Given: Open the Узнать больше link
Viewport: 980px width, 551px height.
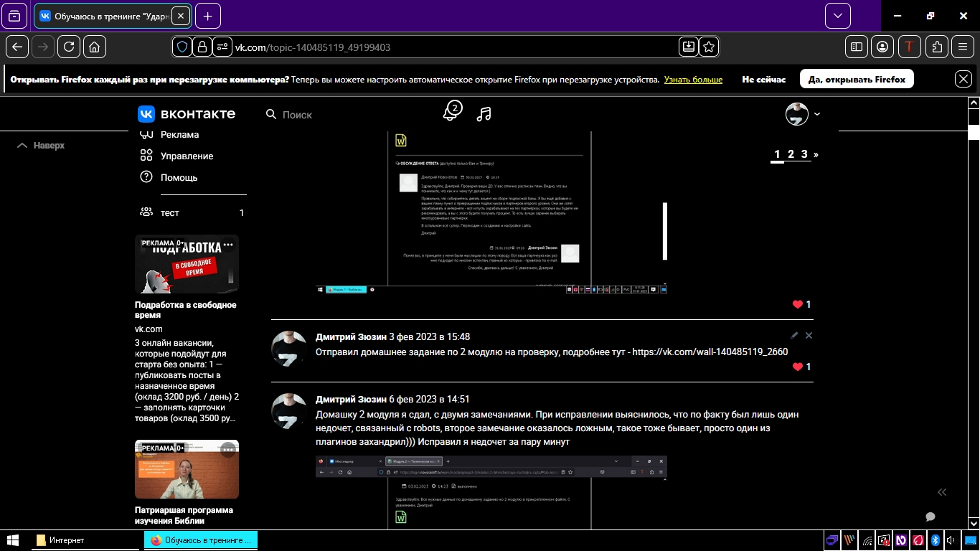Looking at the screenshot, I should tap(693, 80).
